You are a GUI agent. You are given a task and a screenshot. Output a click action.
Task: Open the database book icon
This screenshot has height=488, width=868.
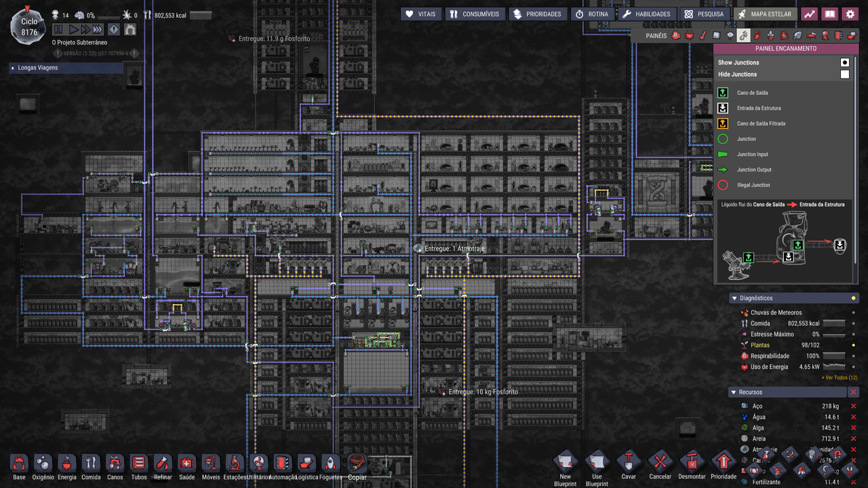[830, 14]
